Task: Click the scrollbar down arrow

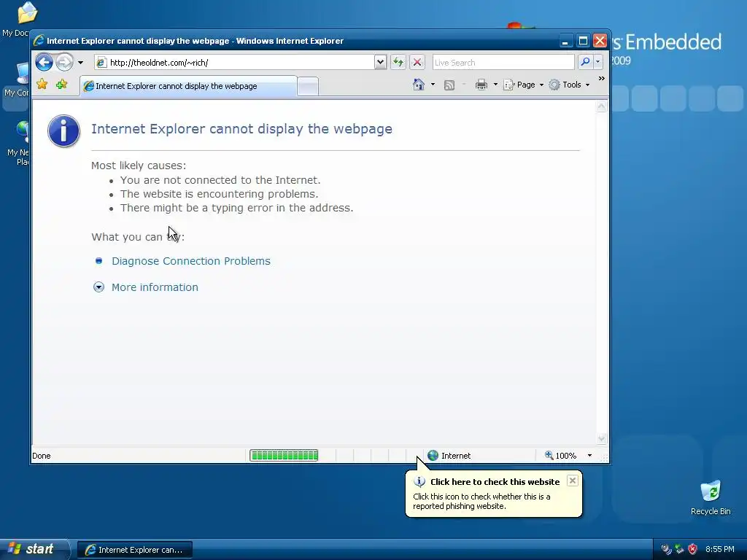Action: point(601,438)
